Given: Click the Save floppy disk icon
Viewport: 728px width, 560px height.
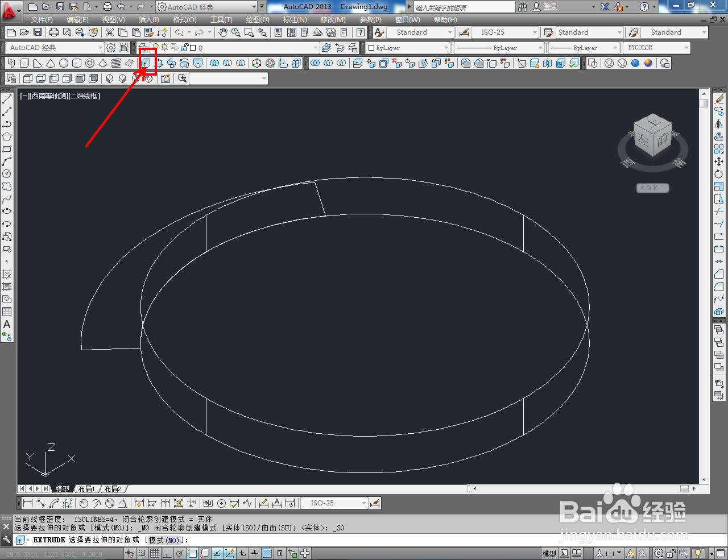Looking at the screenshot, I should [x=38, y=32].
